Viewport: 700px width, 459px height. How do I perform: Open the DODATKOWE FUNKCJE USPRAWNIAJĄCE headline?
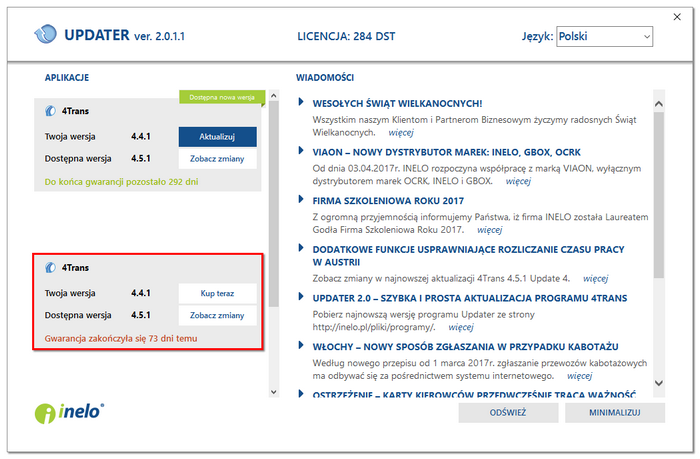pos(468,256)
